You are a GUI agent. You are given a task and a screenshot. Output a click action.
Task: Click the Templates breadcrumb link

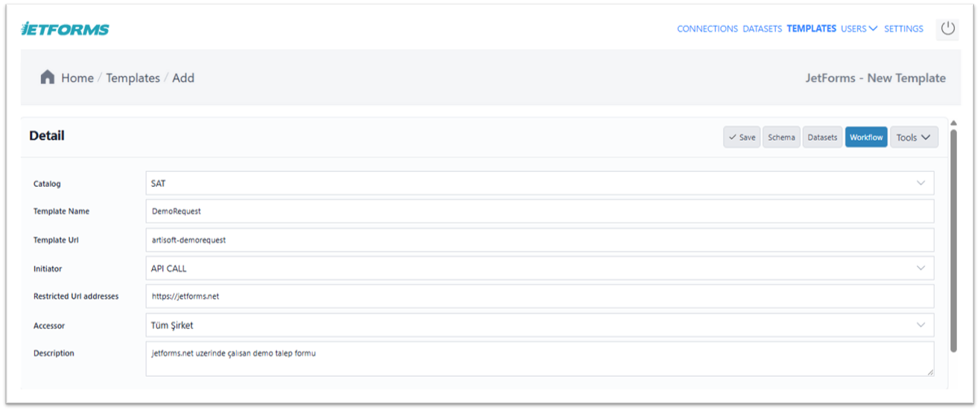click(133, 78)
